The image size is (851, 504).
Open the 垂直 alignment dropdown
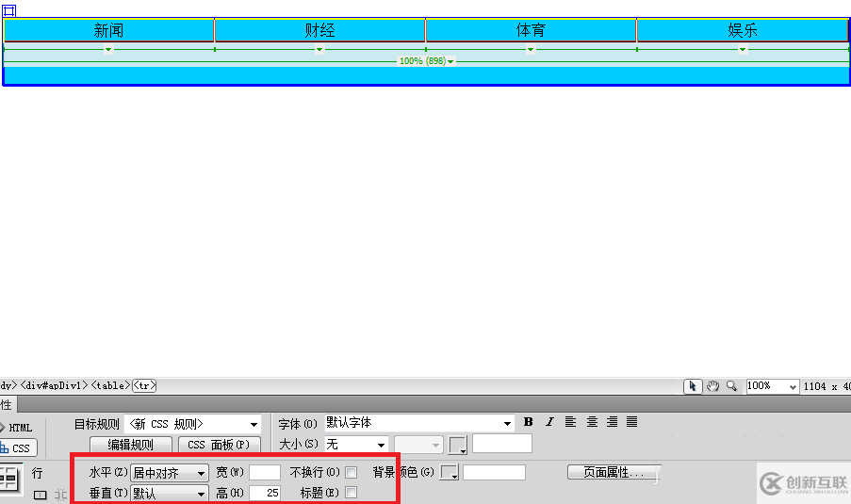(170, 493)
